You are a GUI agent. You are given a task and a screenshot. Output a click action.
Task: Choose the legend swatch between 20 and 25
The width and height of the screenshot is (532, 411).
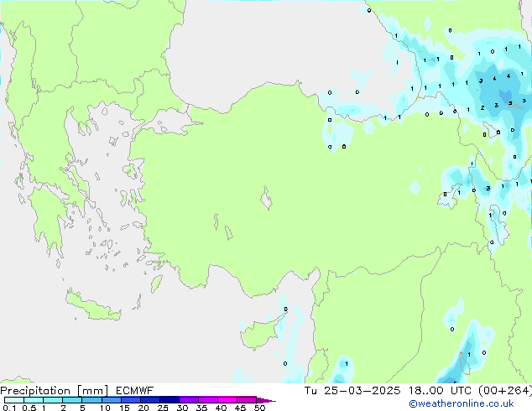150,400
